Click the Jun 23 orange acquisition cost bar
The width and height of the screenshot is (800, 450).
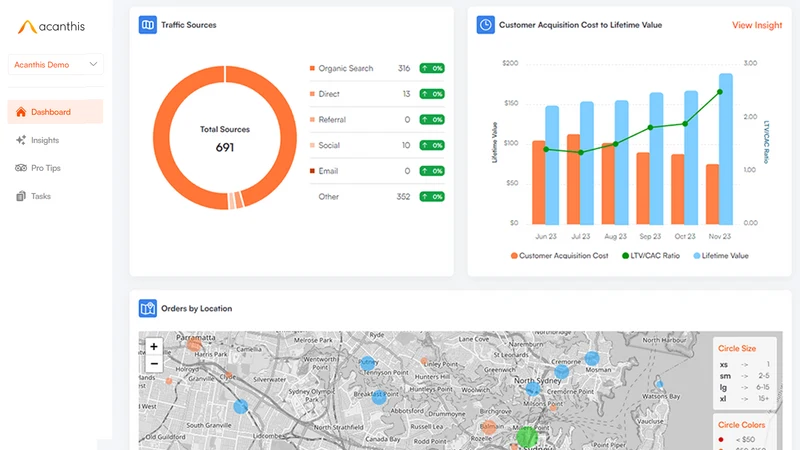click(x=539, y=183)
